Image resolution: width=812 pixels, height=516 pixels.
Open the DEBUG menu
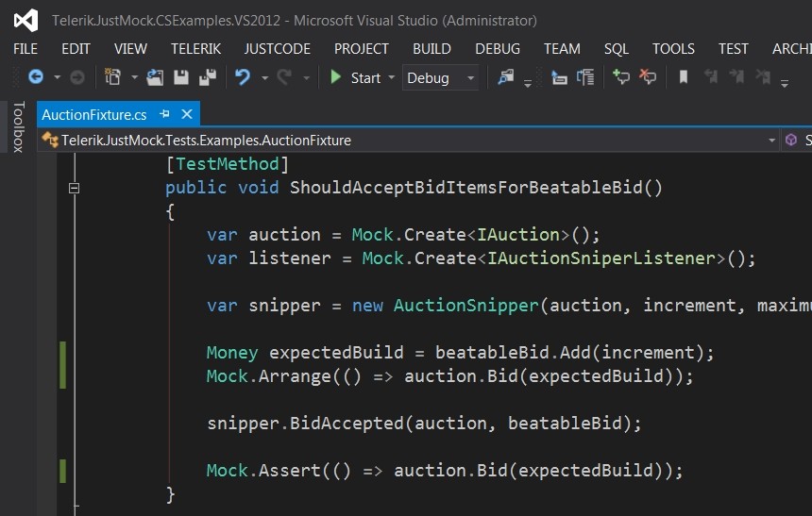[x=498, y=49]
